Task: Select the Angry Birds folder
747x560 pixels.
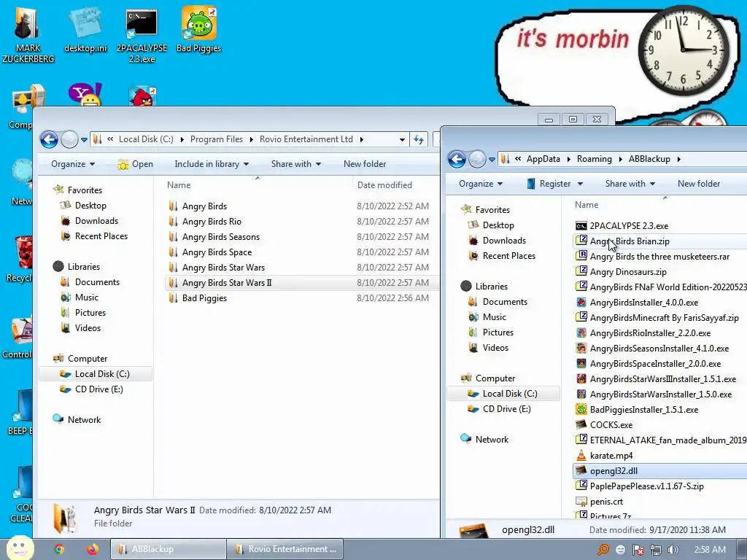Action: (x=204, y=206)
